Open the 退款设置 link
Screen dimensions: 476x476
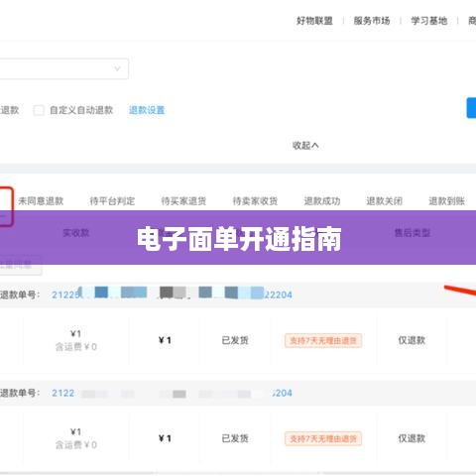tap(147, 110)
